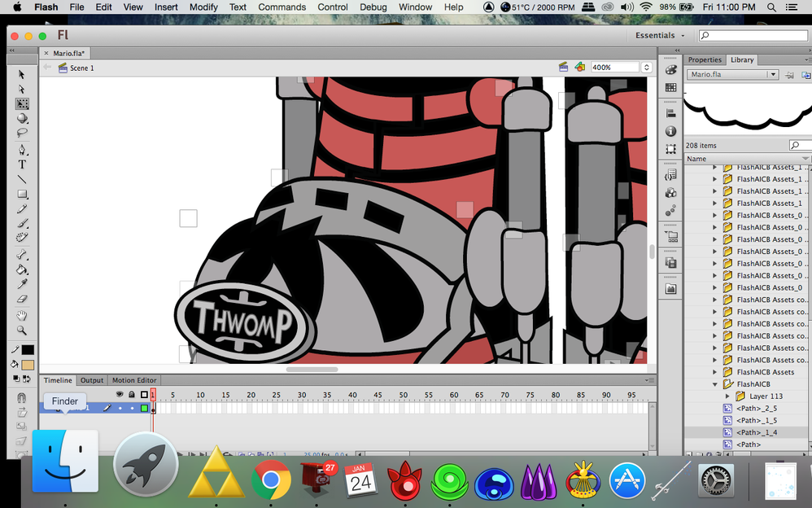
Task: Pick the 3D Rotation tool
Action: (x=22, y=118)
